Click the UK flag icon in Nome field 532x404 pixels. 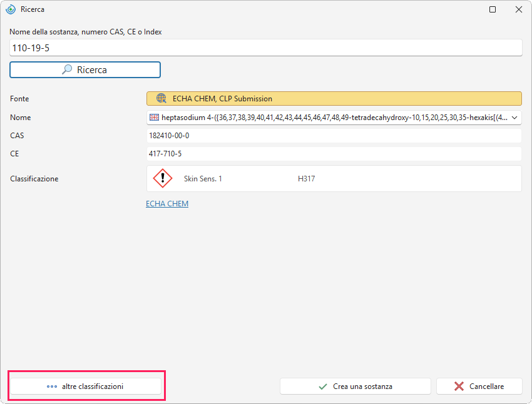(x=154, y=118)
